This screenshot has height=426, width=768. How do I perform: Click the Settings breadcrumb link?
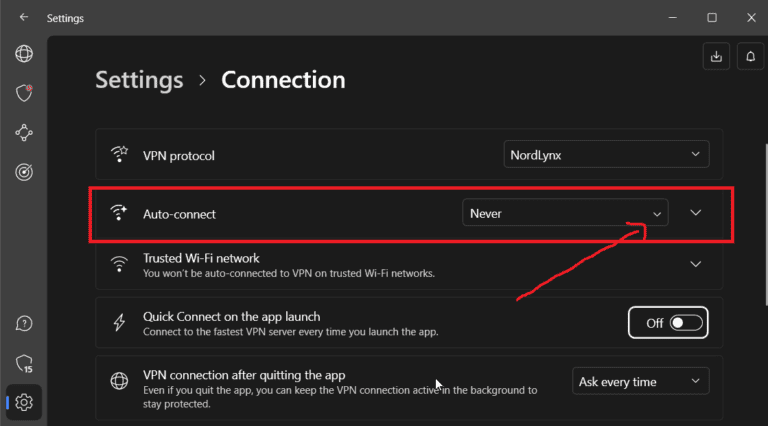139,80
